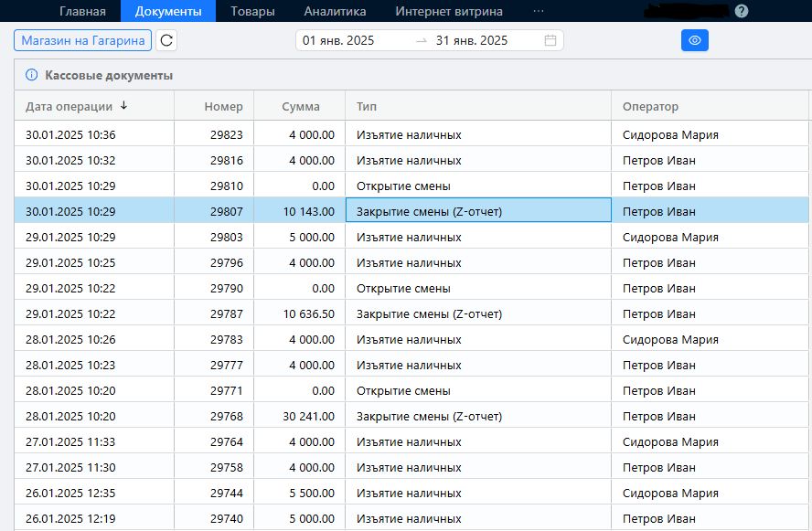Click the sort arrow on Дата операции
The width and height of the screenshot is (812, 531).
[x=123, y=106]
